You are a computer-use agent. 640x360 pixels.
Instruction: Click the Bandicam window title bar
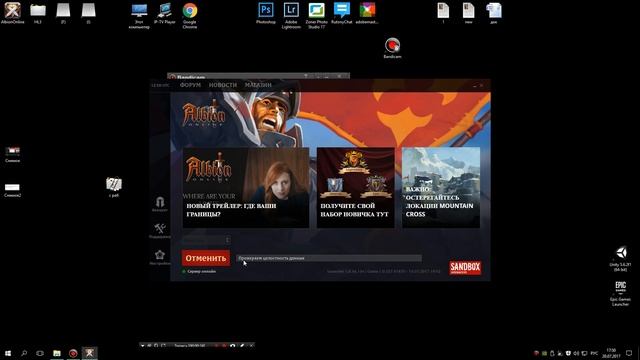258,76
